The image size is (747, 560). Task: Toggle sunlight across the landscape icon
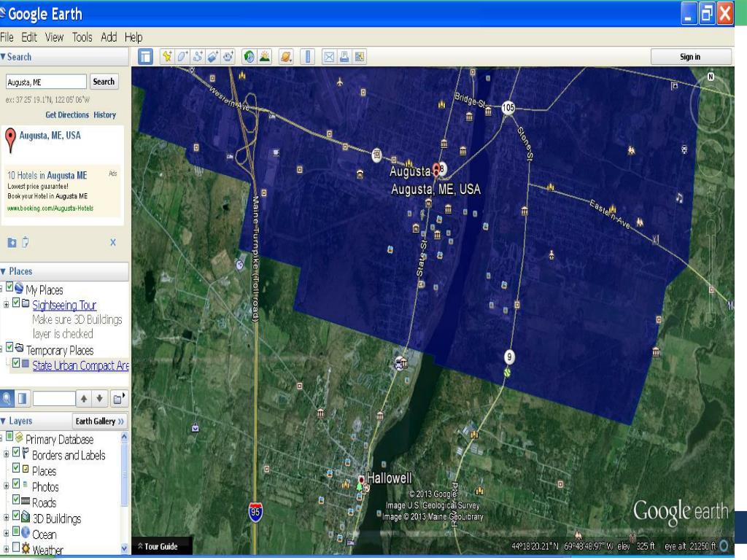click(x=264, y=57)
